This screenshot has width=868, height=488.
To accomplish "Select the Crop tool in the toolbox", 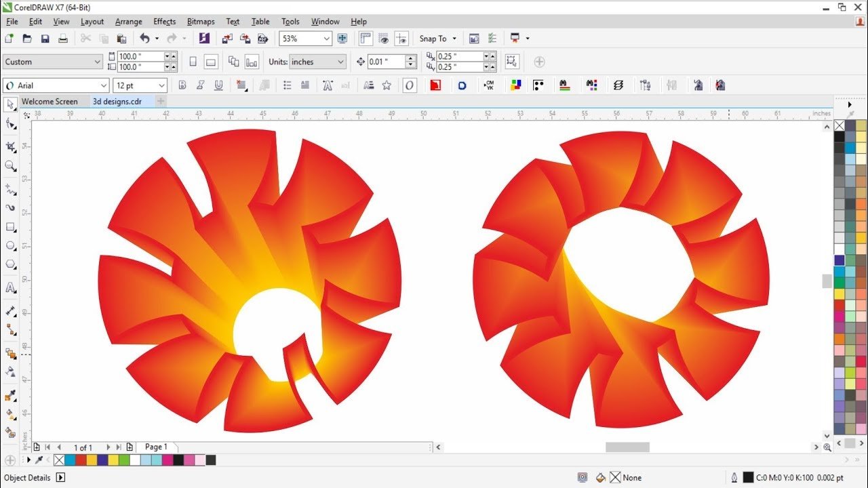I will [10, 146].
